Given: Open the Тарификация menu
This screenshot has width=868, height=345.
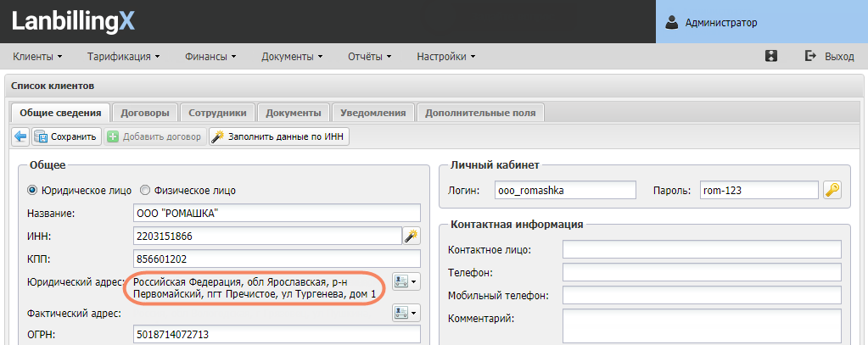Looking at the screenshot, I should (x=123, y=57).
